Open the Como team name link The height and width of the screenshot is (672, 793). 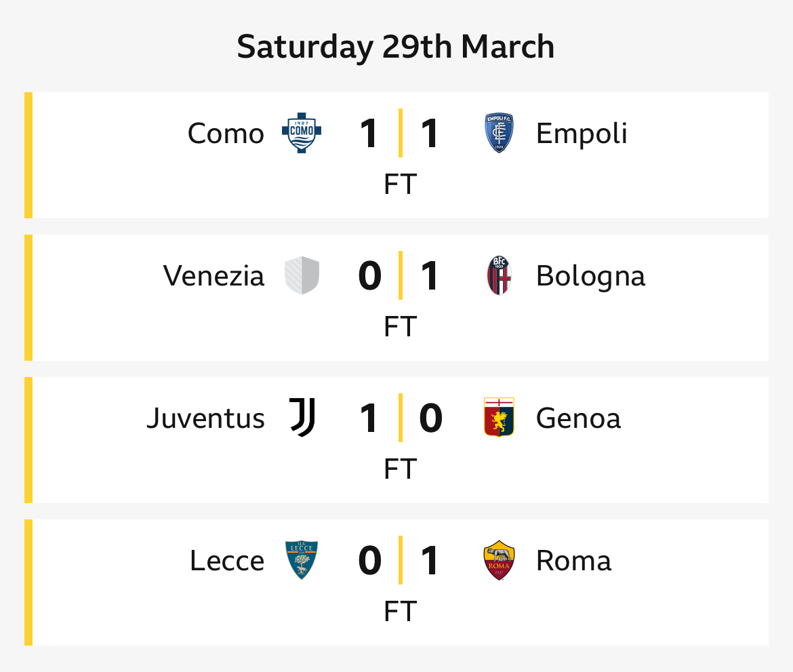226,134
